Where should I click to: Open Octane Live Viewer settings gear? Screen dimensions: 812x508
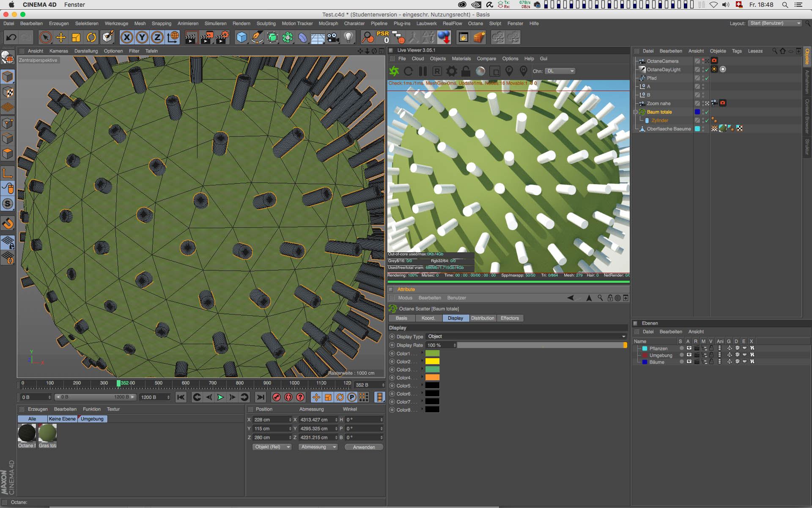(452, 71)
